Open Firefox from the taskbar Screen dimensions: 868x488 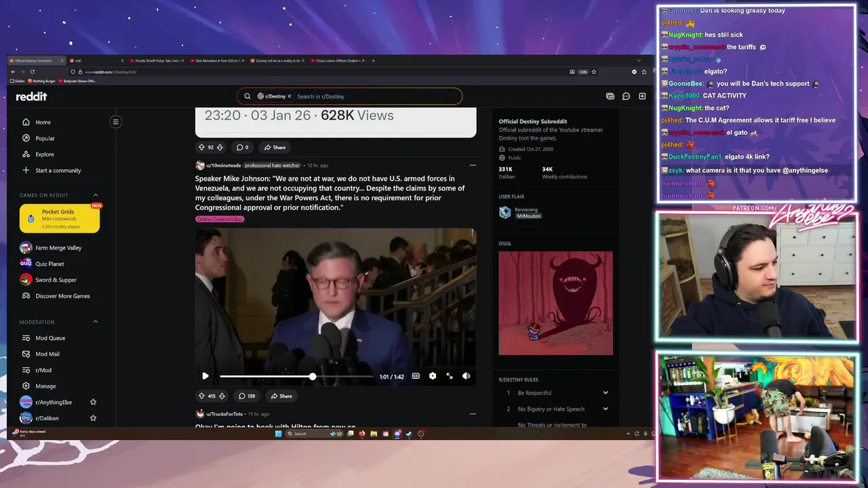click(x=362, y=434)
